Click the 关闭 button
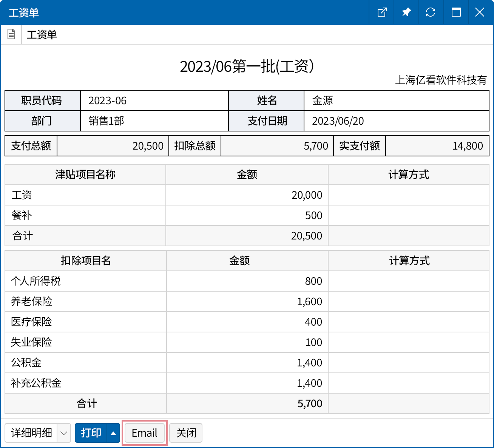This screenshot has height=448, width=494. [x=186, y=433]
